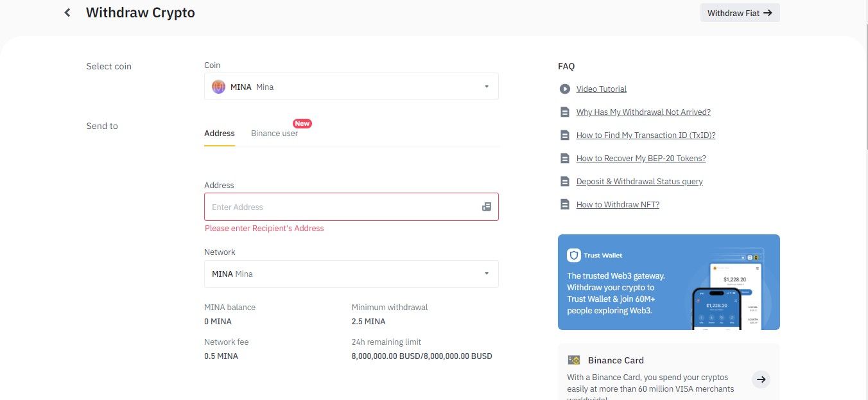The image size is (868, 400).
Task: Switch to the Binance user tab
Action: pyautogui.click(x=274, y=133)
